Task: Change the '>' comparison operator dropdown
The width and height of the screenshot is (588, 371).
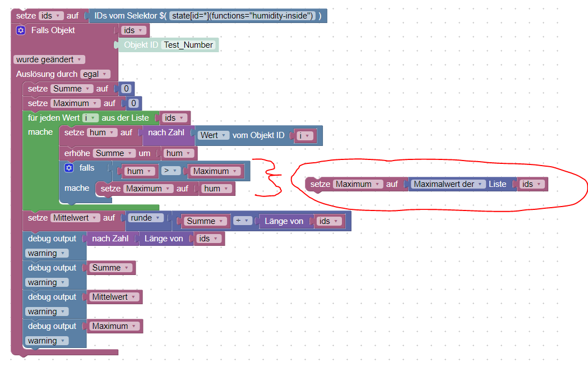Action: (x=171, y=171)
